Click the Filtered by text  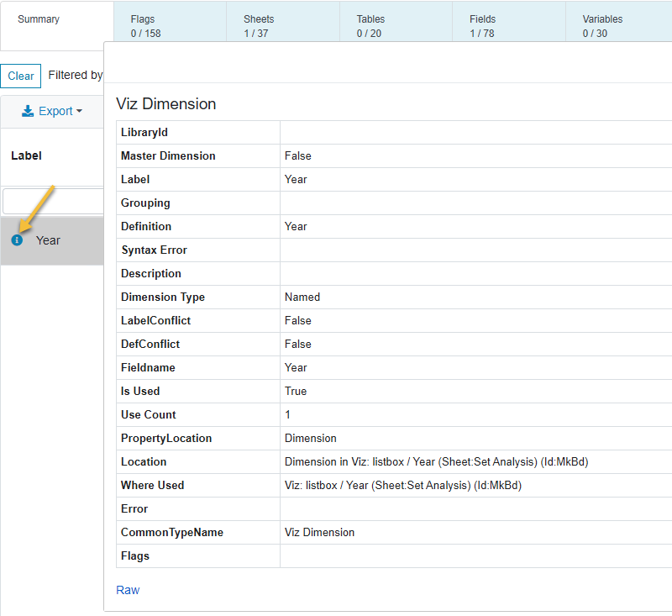click(x=76, y=75)
